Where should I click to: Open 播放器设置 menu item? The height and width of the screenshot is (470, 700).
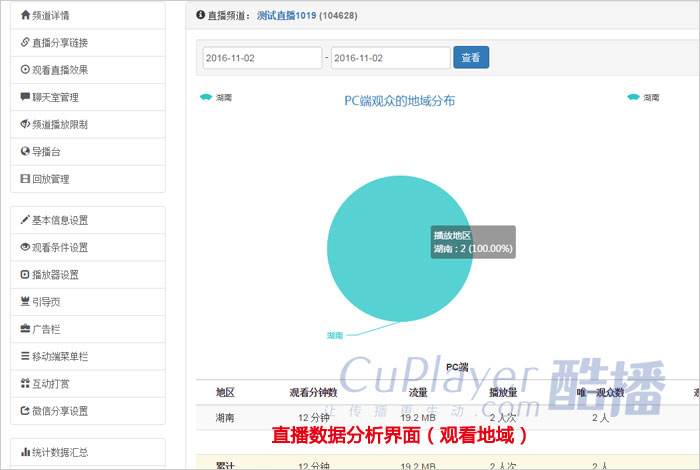click(x=88, y=275)
